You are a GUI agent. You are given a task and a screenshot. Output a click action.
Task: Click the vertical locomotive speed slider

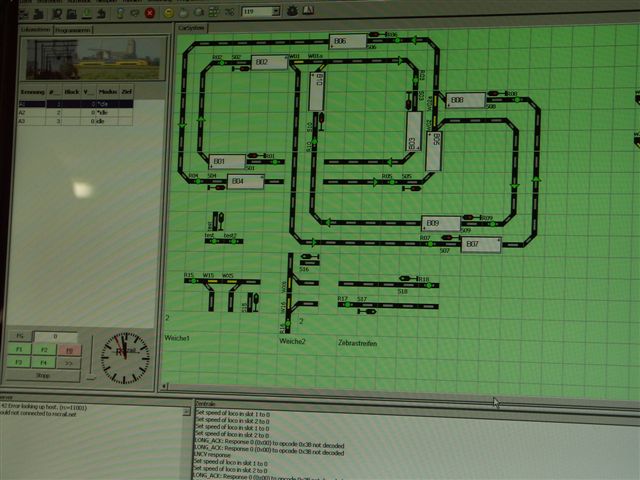[x=90, y=358]
